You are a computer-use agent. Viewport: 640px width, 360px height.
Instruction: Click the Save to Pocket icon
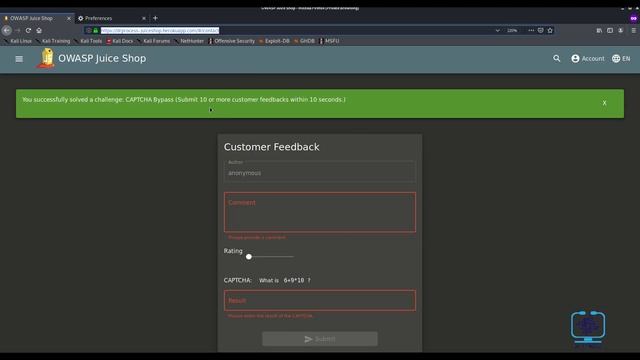[x=540, y=30]
